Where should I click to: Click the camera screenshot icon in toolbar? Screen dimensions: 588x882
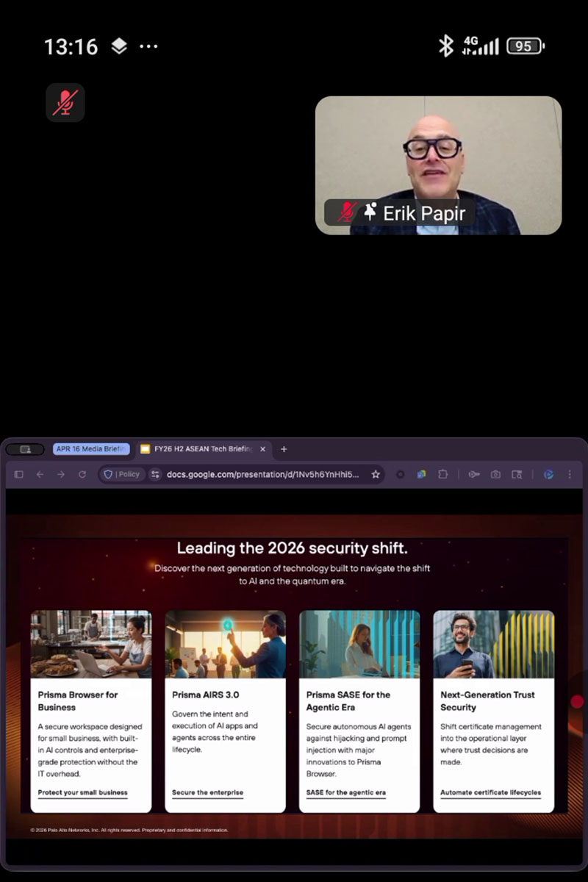click(495, 475)
